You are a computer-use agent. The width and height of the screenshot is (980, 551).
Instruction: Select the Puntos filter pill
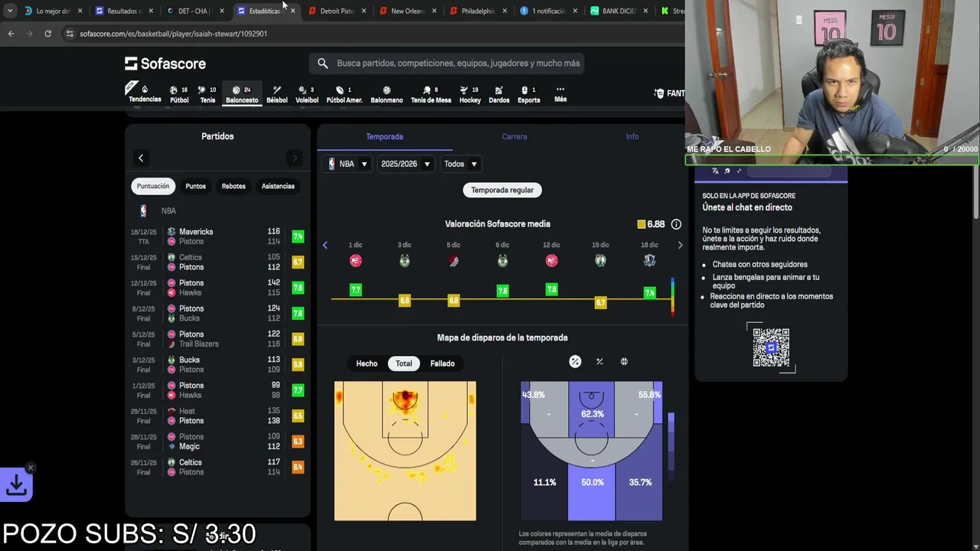tap(195, 186)
